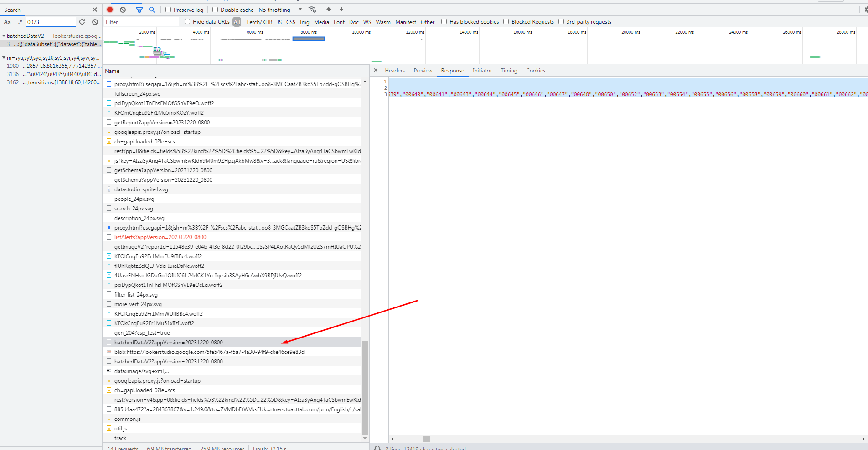Open search result on line 3462

51,82
